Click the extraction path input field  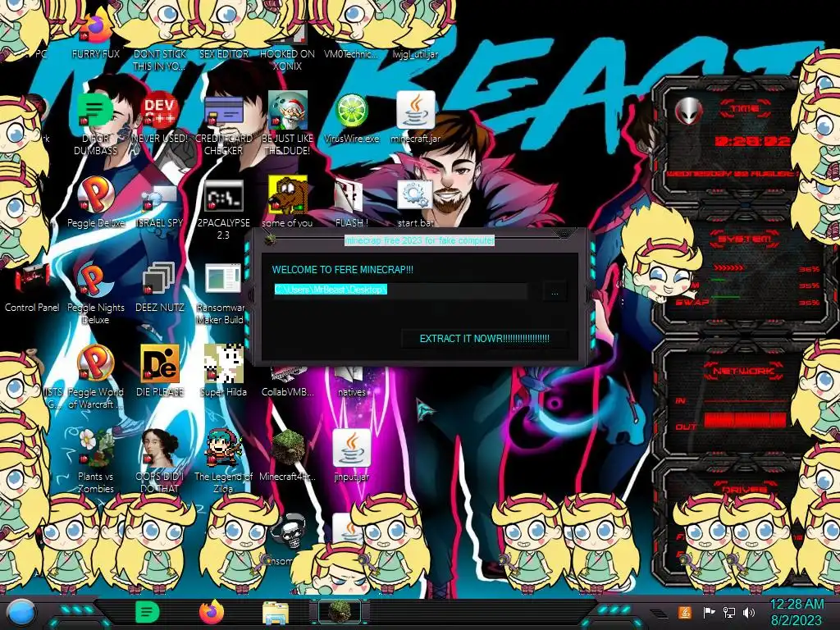(x=400, y=290)
